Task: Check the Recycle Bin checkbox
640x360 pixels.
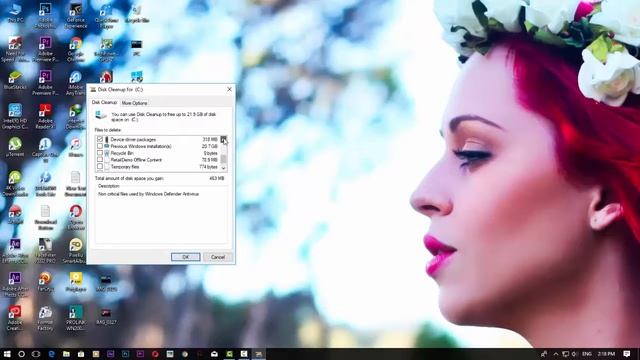Action: pyautogui.click(x=100, y=153)
